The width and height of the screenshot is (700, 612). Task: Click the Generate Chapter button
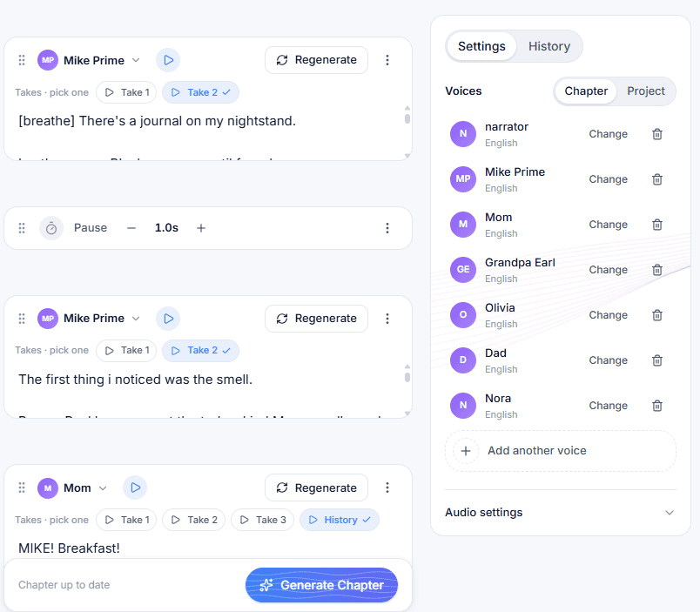pos(321,585)
